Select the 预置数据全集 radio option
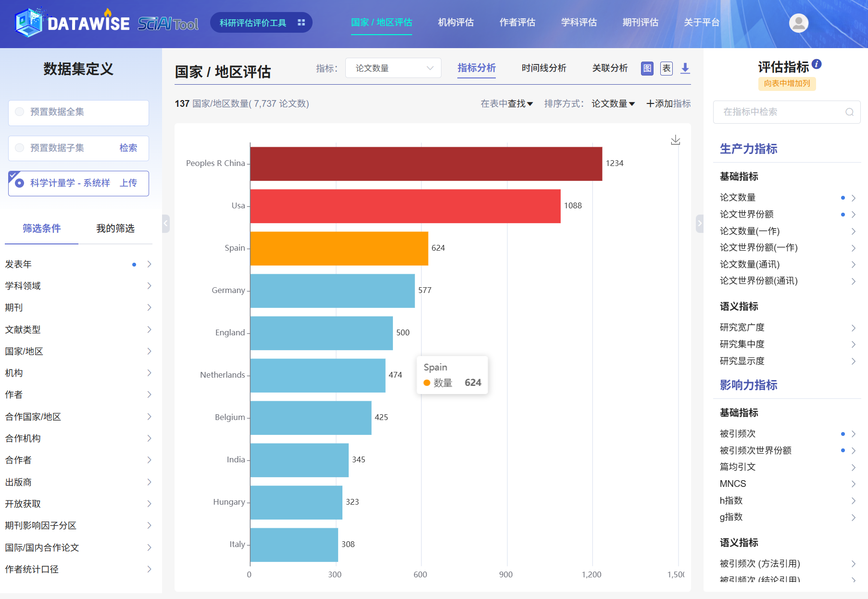The height and width of the screenshot is (599, 868). (20, 112)
